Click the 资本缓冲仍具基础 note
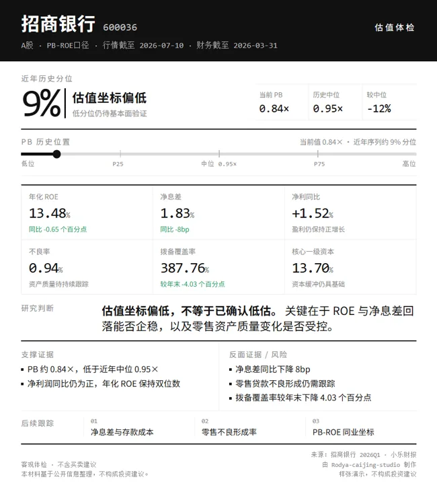The width and height of the screenshot is (437, 504). [318, 284]
